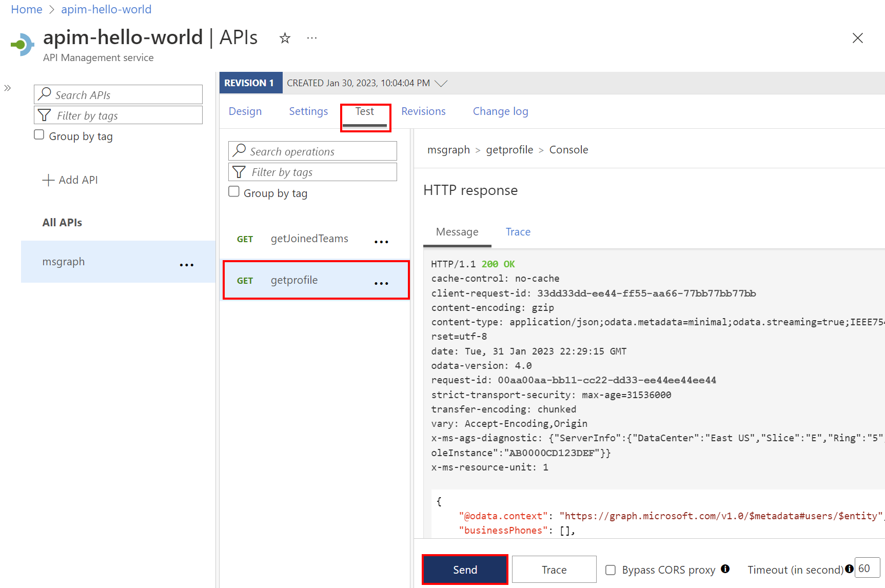This screenshot has width=885, height=588.
Task: Click the magnifier icon in Search operations
Action: (239, 150)
